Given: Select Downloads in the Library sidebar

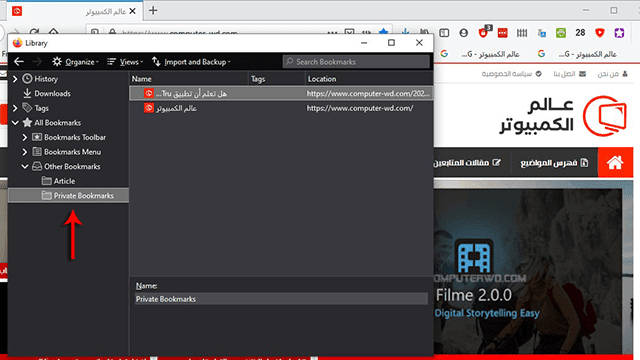Looking at the screenshot, I should coord(52,93).
